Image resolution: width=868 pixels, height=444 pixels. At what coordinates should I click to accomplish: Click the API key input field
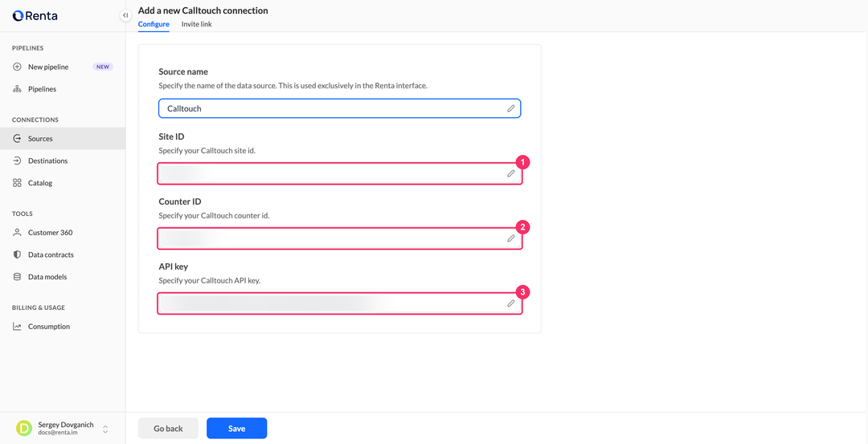click(339, 303)
